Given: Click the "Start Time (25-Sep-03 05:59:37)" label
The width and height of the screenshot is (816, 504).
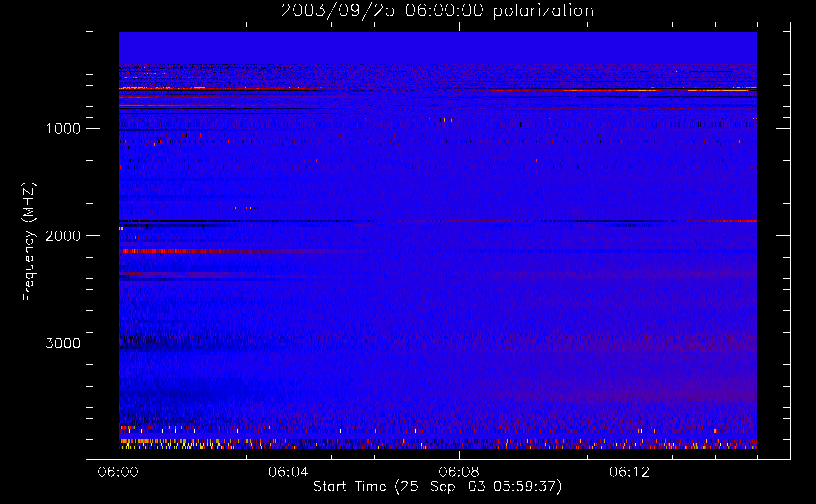Looking at the screenshot, I should click(x=437, y=487).
